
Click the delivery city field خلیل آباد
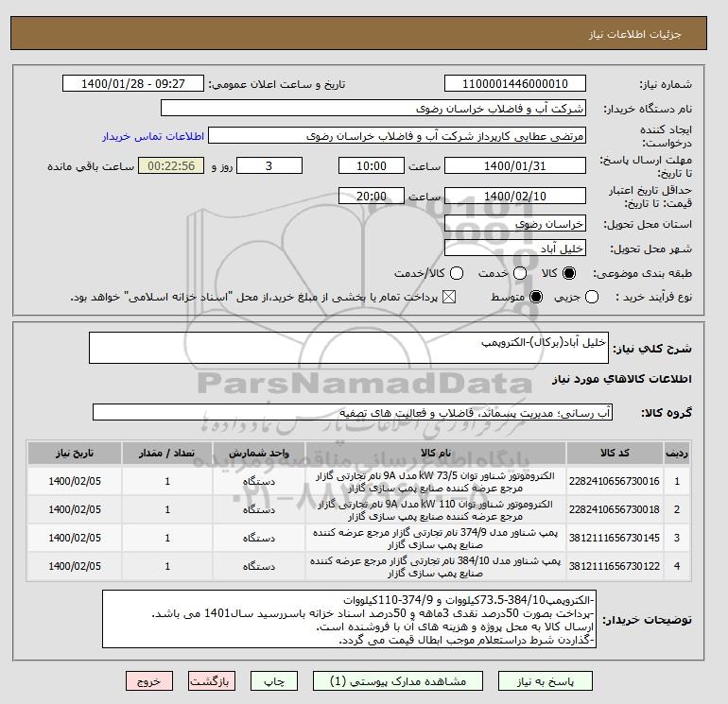pos(515,249)
